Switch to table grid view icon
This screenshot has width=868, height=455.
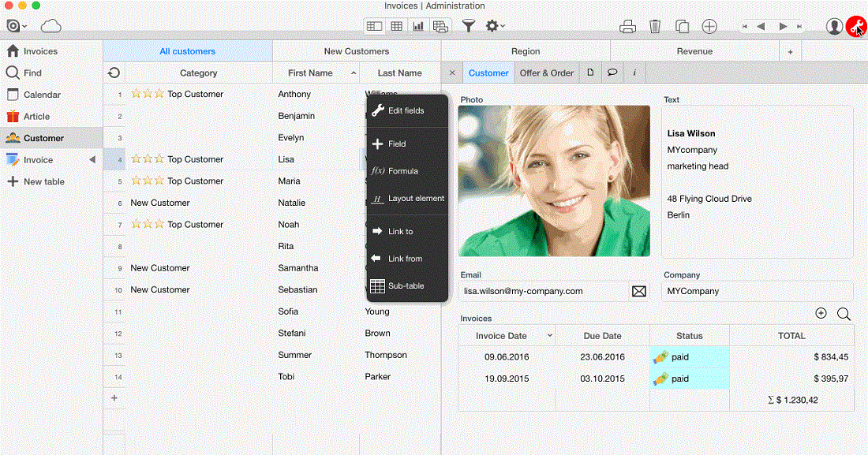[x=397, y=26]
